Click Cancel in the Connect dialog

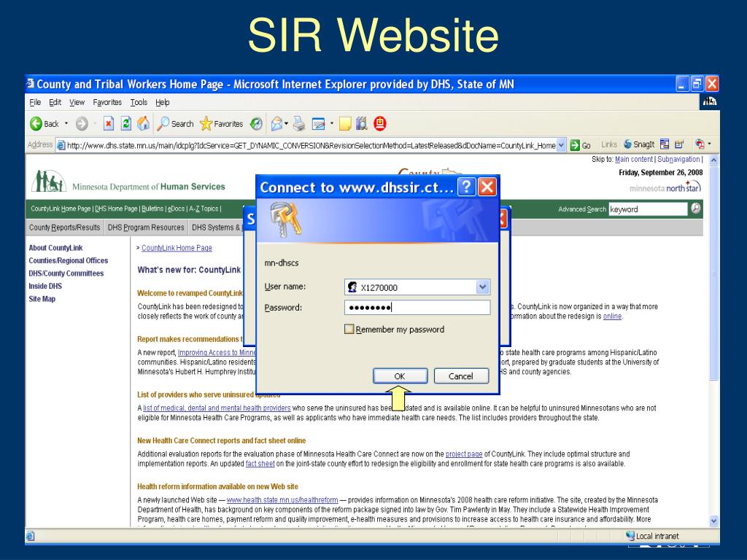(461, 376)
